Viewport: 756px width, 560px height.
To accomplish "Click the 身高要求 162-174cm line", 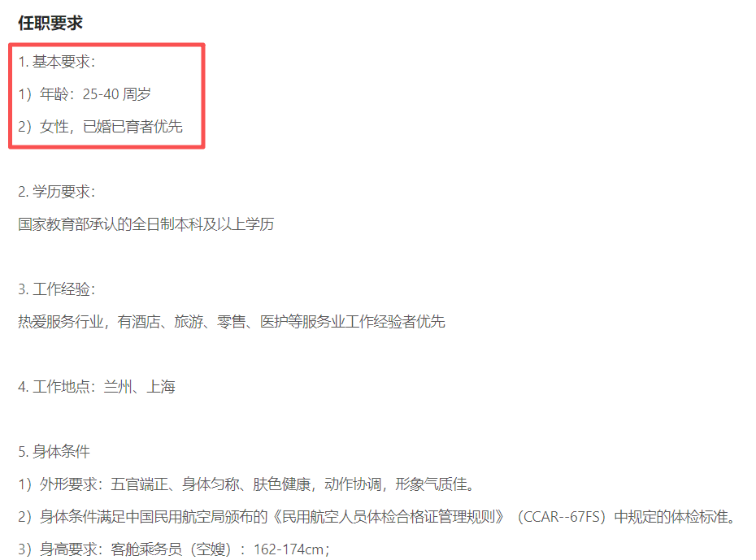I will [x=175, y=549].
